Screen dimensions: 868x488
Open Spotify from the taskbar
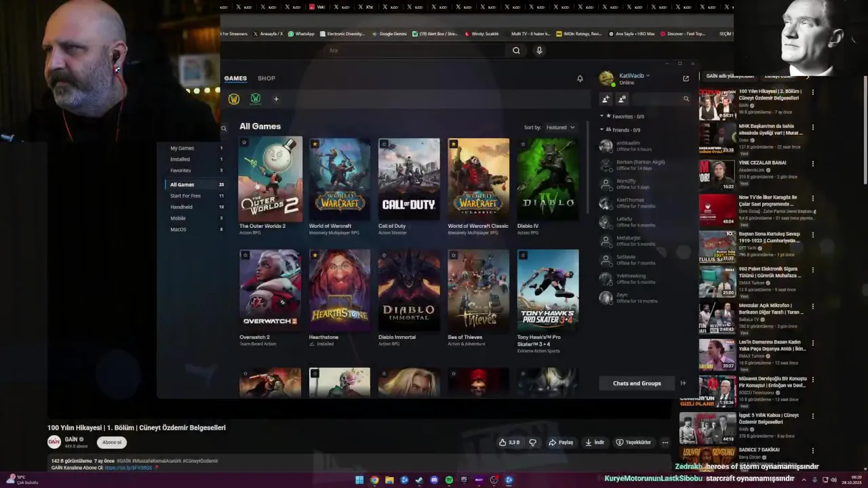tap(449, 480)
